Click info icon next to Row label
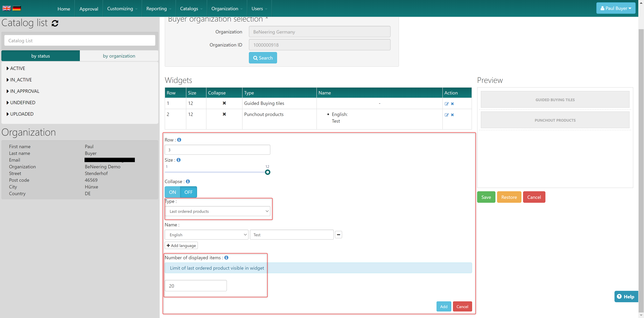 pos(179,140)
